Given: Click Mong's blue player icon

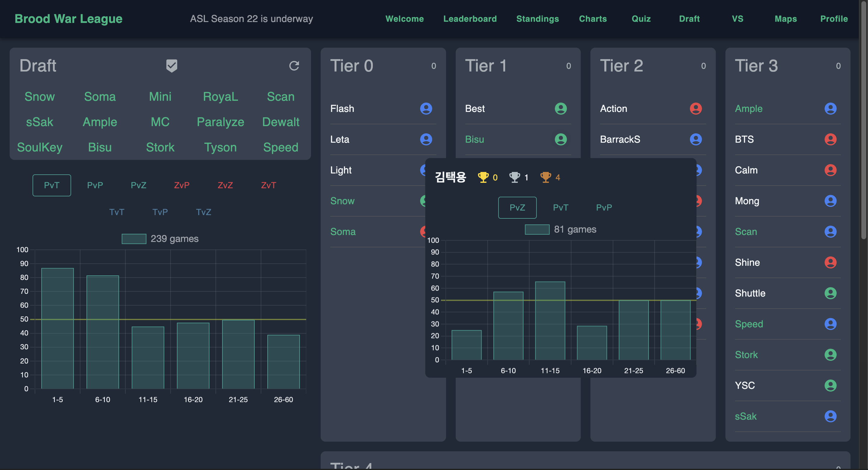Looking at the screenshot, I should coord(830,201).
